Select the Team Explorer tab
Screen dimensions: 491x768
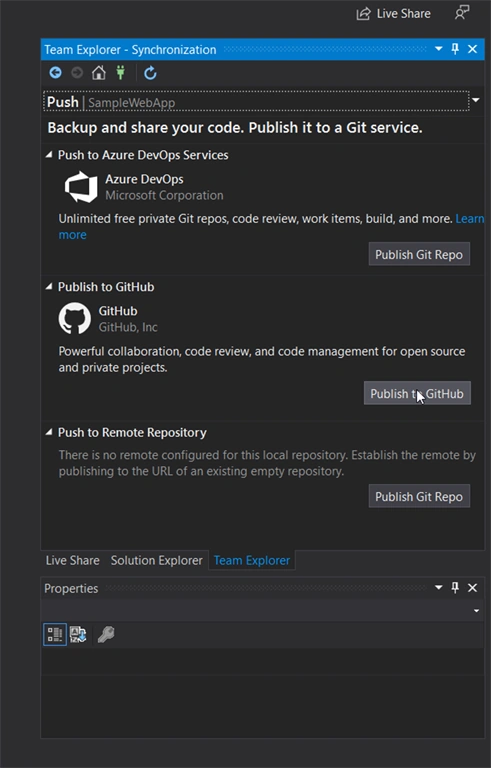[x=252, y=560]
